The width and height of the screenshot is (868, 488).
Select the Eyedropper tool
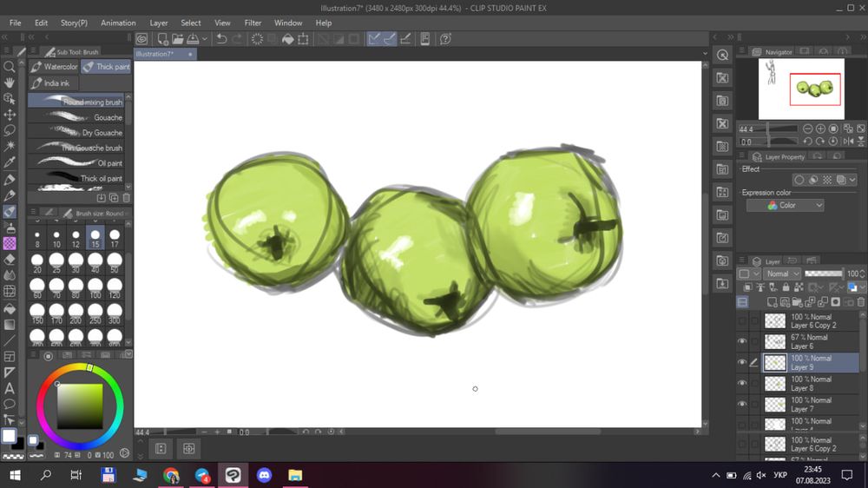pyautogui.click(x=10, y=162)
